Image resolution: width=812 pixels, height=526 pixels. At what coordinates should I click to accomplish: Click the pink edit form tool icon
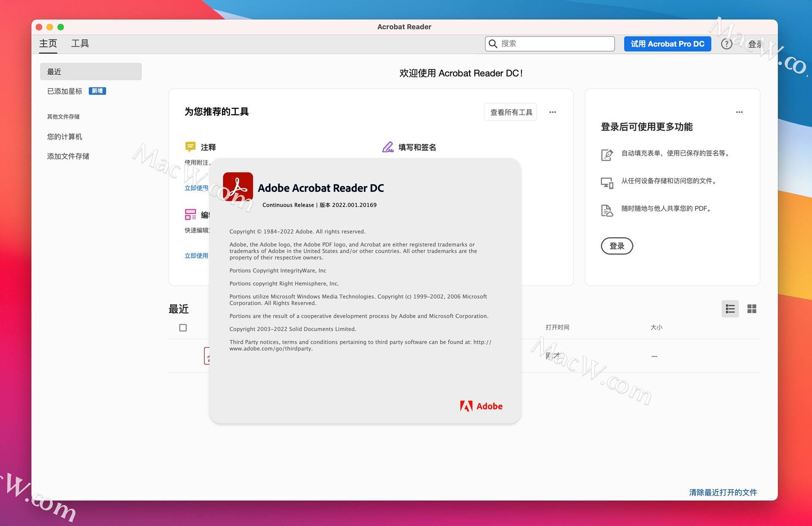pos(190,215)
